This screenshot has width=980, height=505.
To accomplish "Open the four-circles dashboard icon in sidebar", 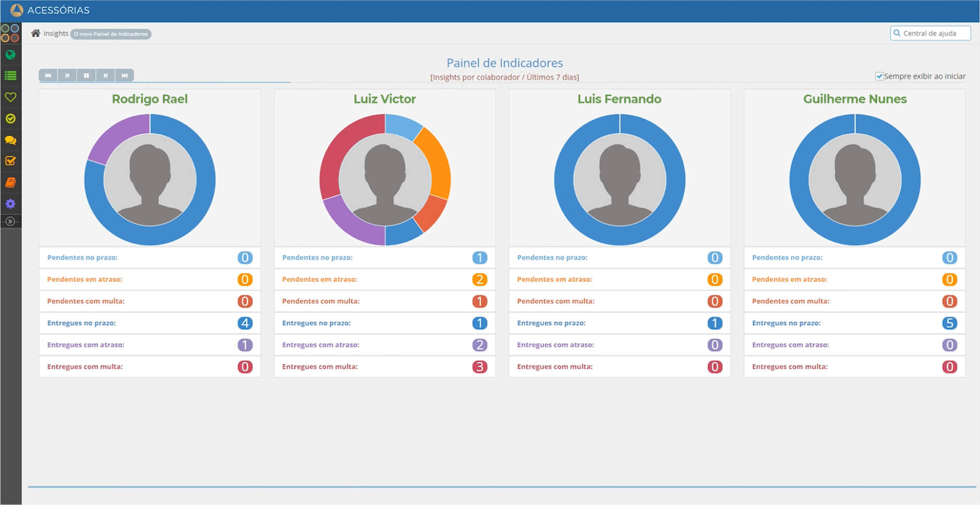I will point(10,33).
